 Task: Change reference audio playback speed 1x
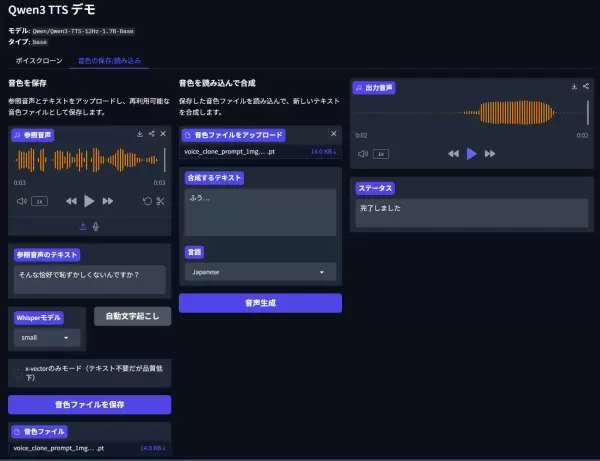[x=39, y=201]
